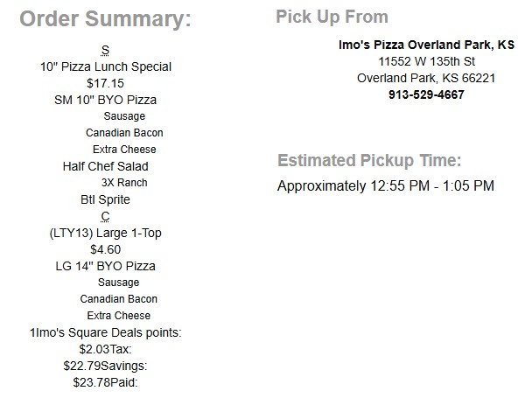Click the $23.78 Paid total
532x398 pixels.
coord(105,382)
